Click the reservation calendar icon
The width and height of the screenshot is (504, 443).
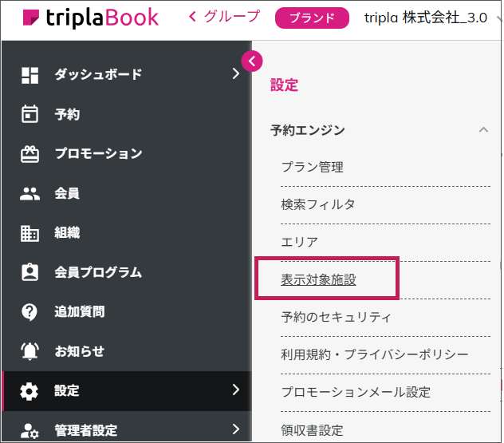coord(30,114)
